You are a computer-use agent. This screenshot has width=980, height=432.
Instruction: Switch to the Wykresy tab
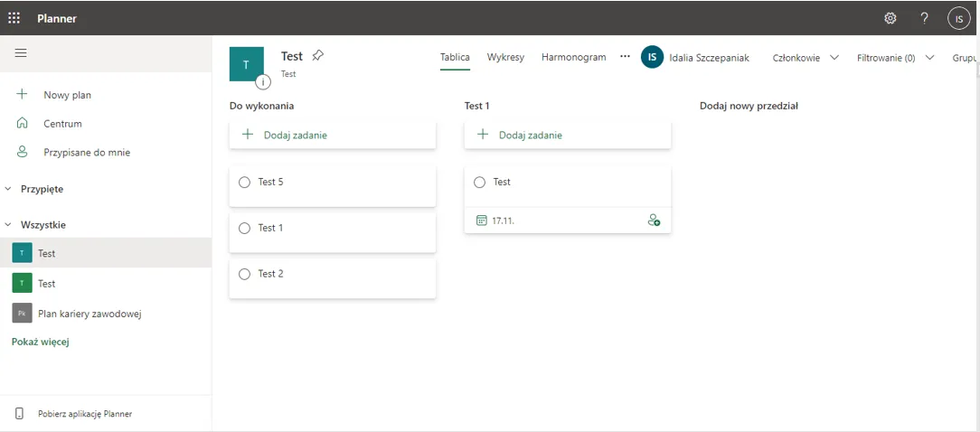[x=505, y=57]
